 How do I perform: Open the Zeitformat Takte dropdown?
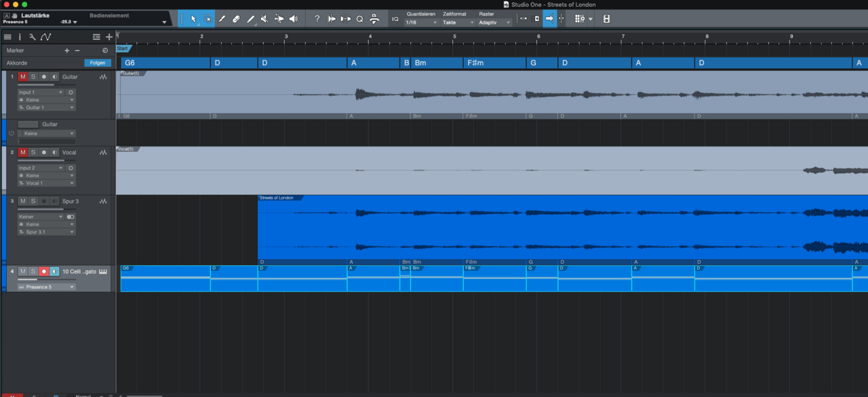458,22
